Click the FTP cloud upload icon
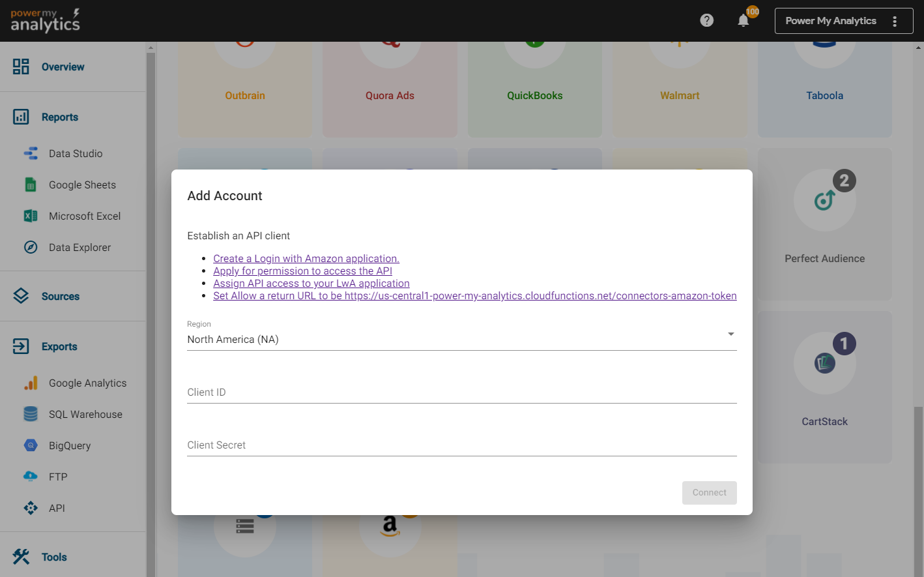This screenshot has width=924, height=577. pos(31,477)
